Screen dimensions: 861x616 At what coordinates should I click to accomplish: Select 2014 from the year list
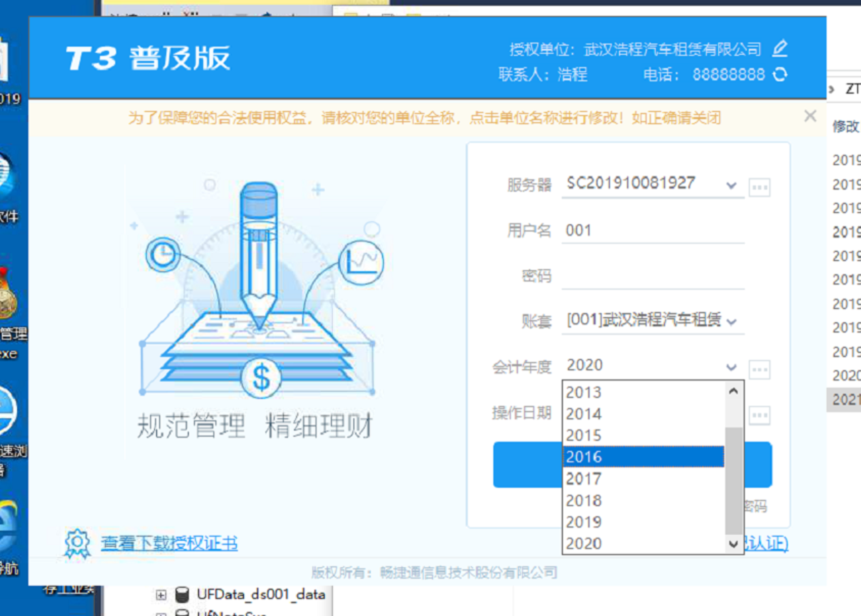tap(644, 414)
